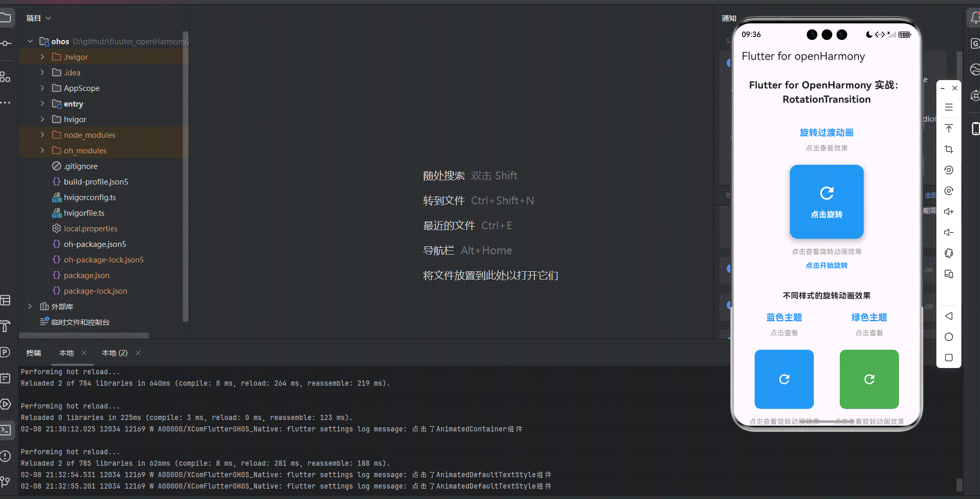Open the Structure tool window icon

pyautogui.click(x=5, y=77)
